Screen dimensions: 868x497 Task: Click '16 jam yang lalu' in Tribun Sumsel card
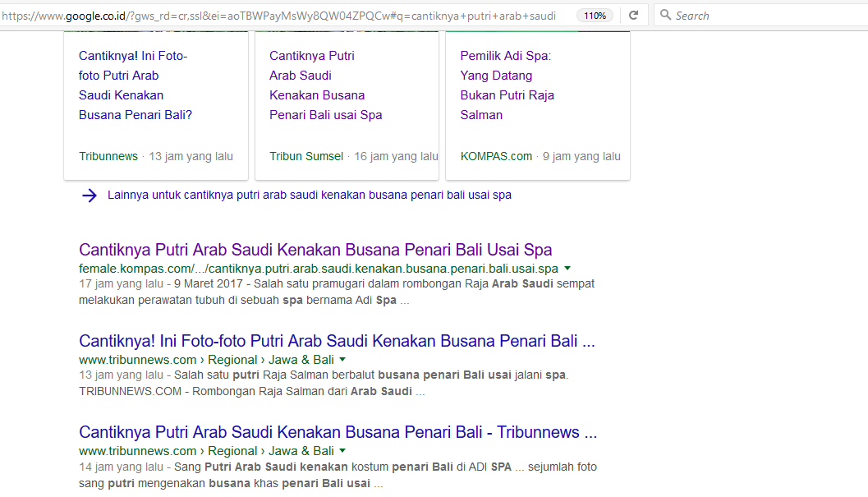[x=396, y=156]
